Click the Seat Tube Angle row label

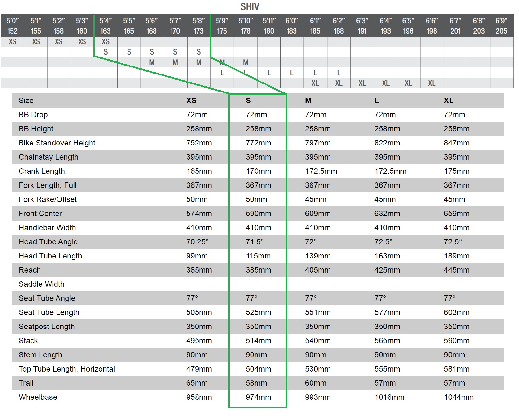[47, 298]
